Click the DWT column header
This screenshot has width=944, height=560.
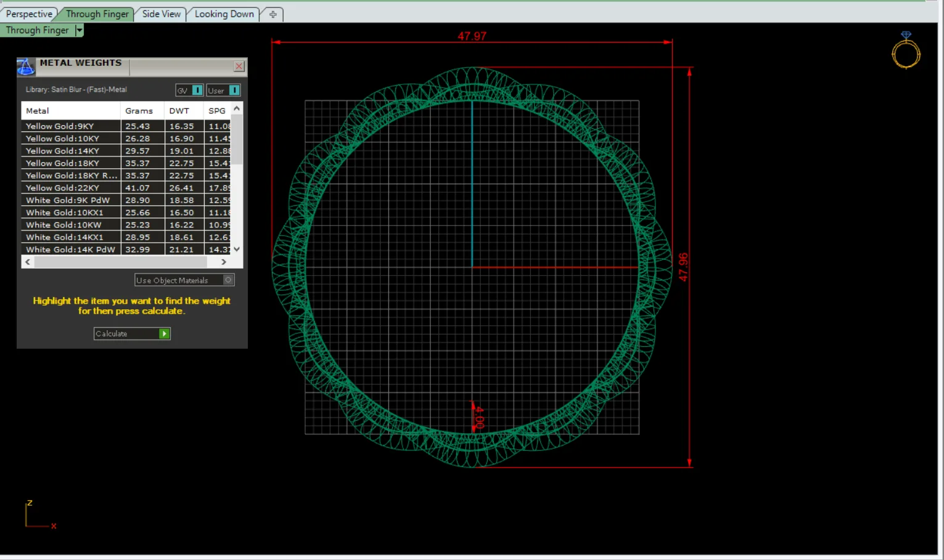[x=184, y=111]
